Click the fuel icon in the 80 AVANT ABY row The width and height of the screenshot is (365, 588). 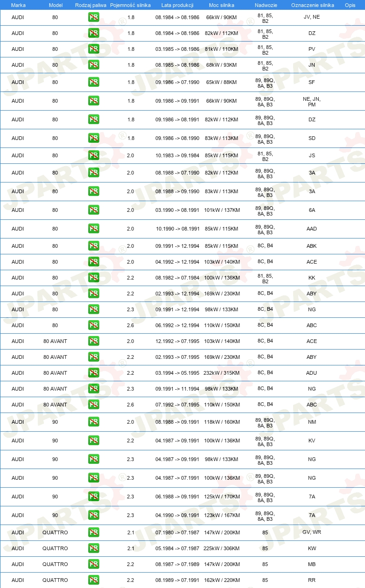93,357
